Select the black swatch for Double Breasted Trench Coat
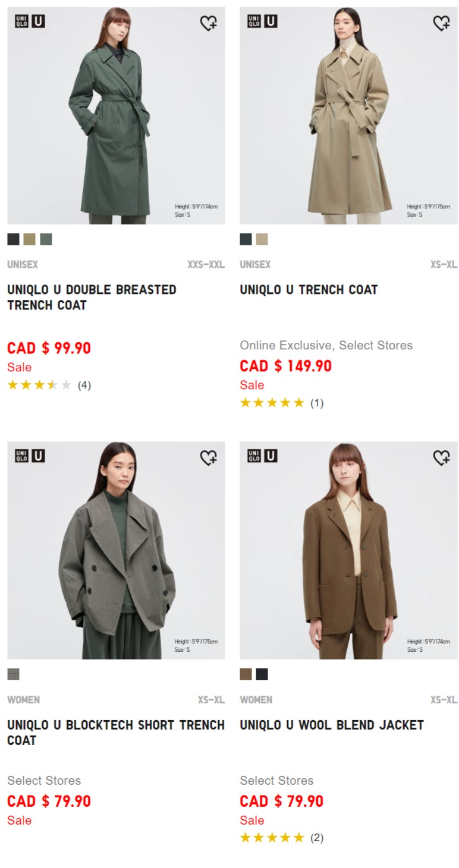Screen dimensions: 459x868 [x=13, y=239]
